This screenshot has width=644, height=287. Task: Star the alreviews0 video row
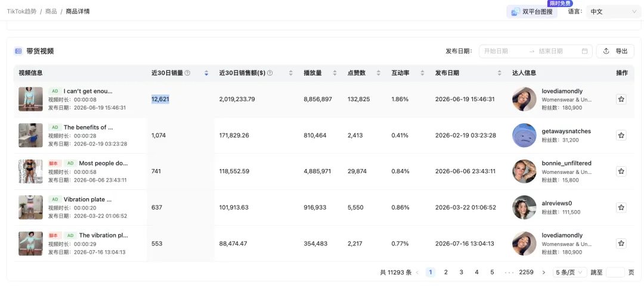tap(621, 207)
